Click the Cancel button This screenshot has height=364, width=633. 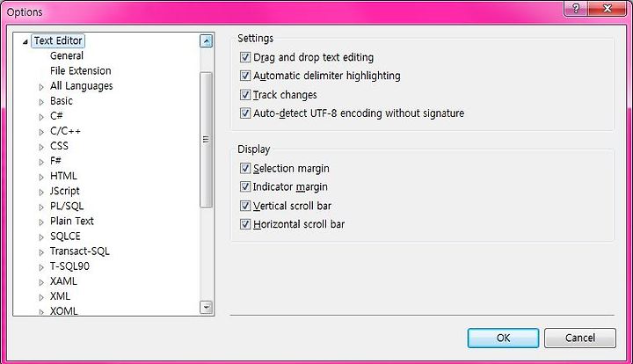point(580,338)
